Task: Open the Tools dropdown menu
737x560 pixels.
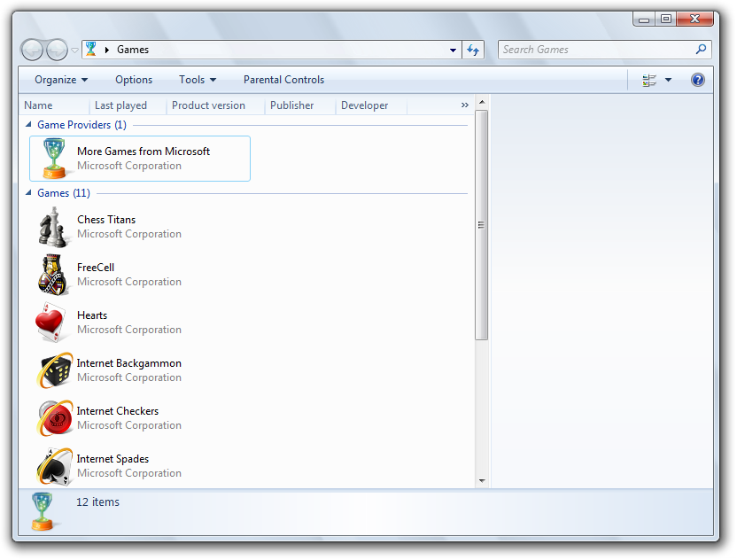Action: tap(198, 80)
